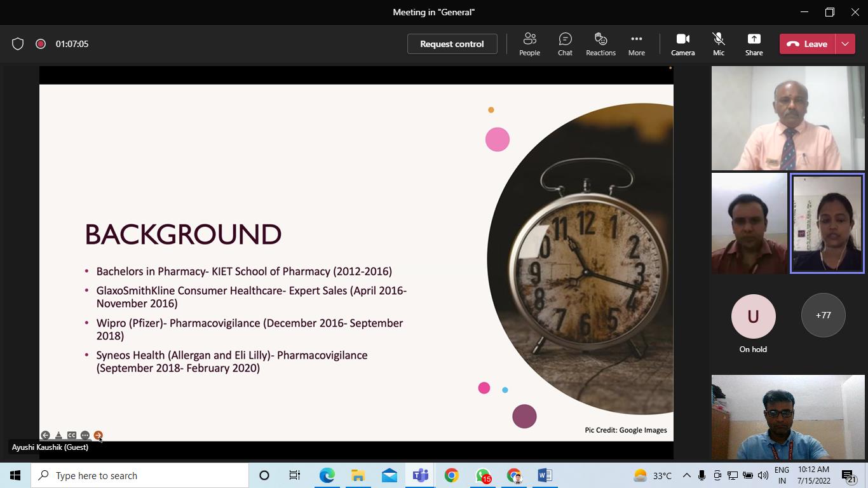Viewport: 868px width, 488px height.
Task: Switch to Microsoft Word in taskbar
Action: click(x=545, y=475)
